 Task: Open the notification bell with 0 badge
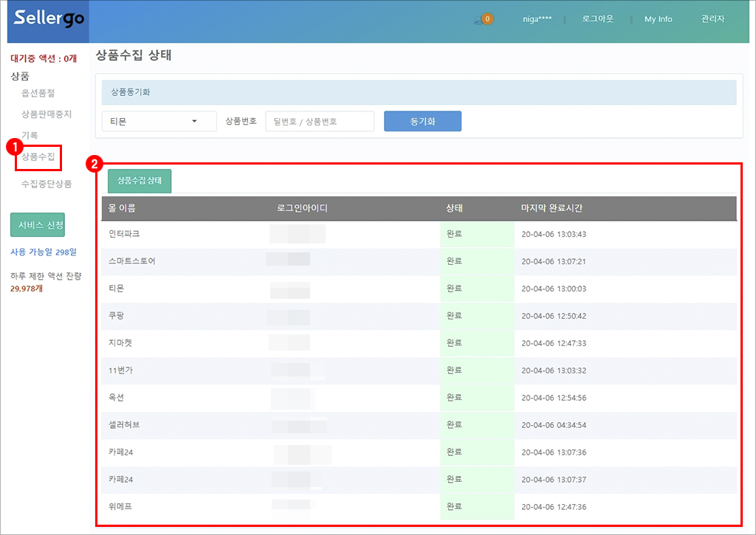pyautogui.click(x=484, y=18)
